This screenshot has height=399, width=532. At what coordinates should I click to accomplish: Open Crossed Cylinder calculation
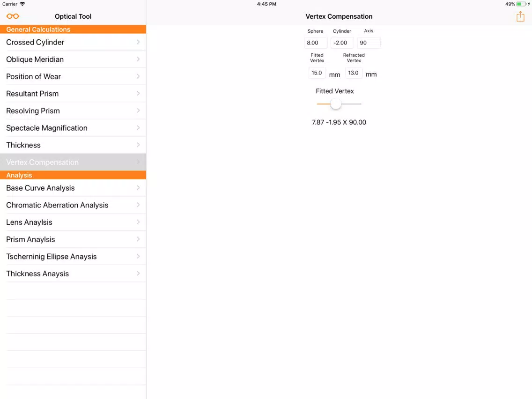click(x=73, y=42)
